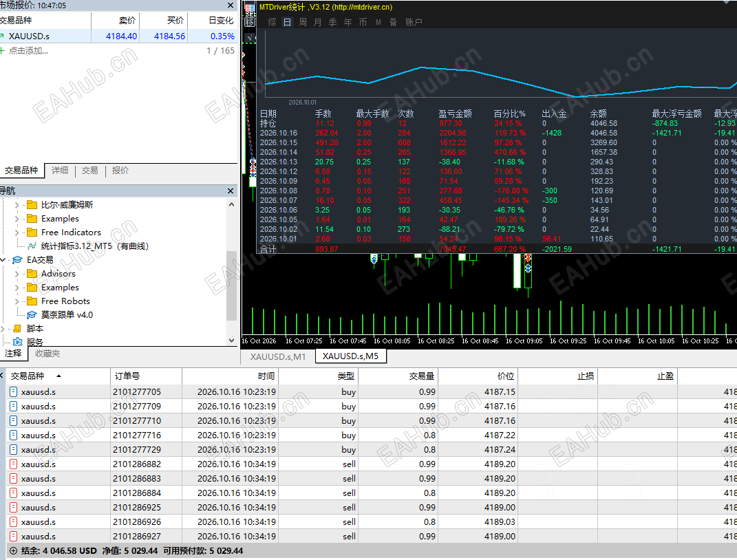Image resolution: width=737 pixels, height=560 pixels.
Task: Expand the Advisors folder
Action: 17,273
